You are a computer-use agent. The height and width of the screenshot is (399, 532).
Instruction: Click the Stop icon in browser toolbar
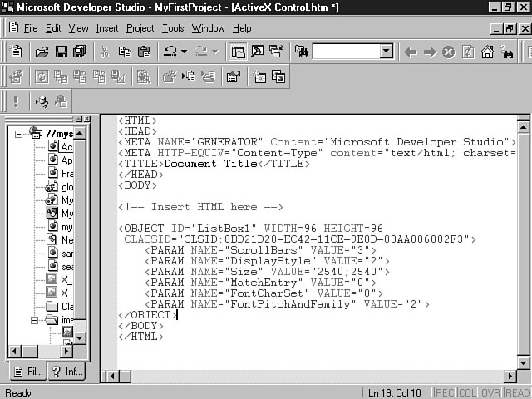pos(449,52)
